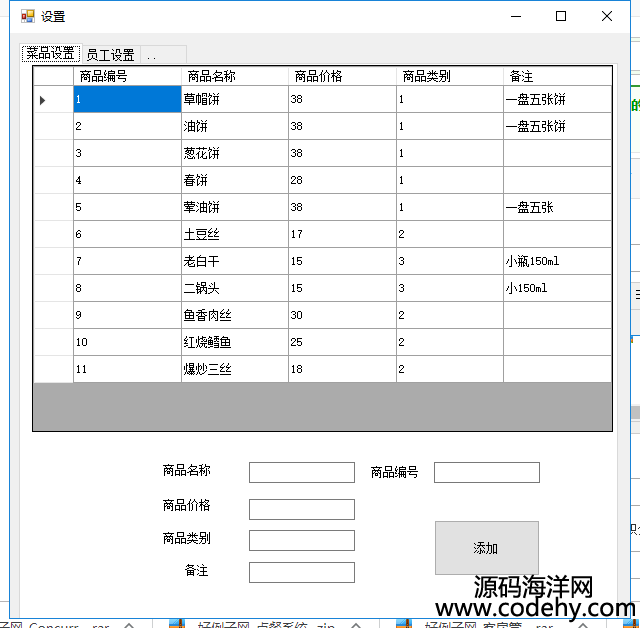
Task: Click category 3 in 老白干 row
Action: pos(450,261)
